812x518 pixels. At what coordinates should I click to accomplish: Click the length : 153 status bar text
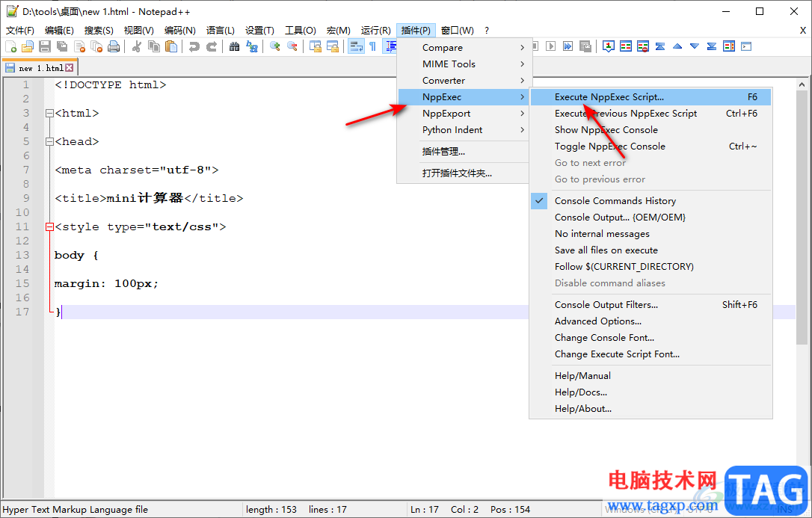pos(271,510)
